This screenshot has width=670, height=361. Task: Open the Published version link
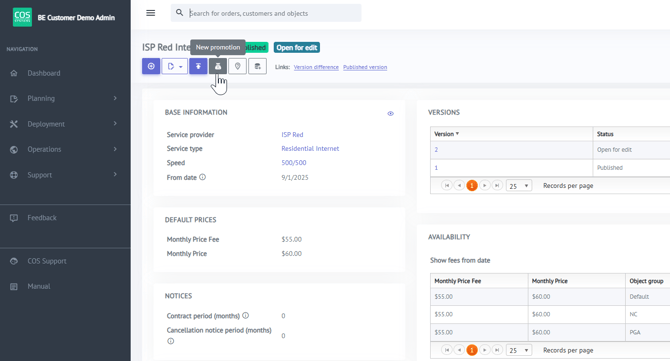[365, 67]
